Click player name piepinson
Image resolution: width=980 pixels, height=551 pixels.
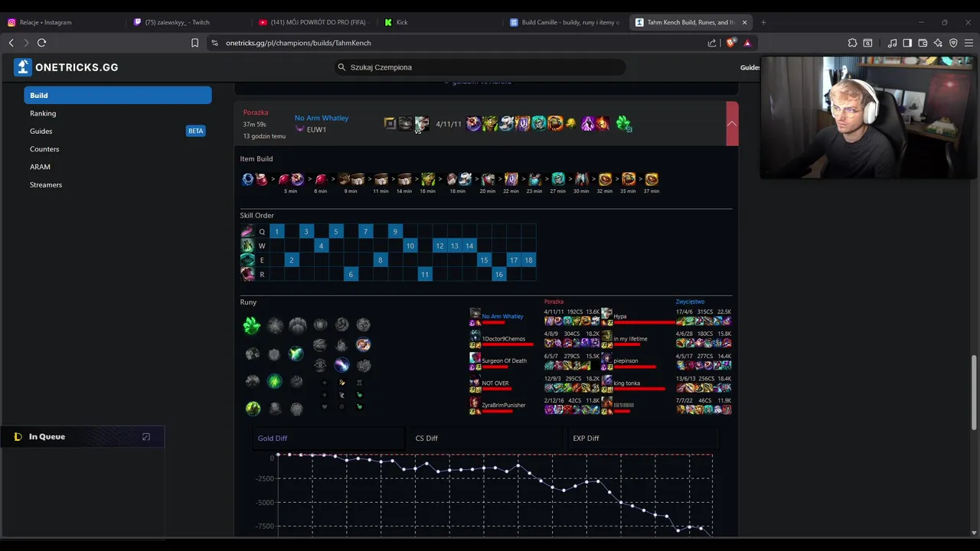pyautogui.click(x=626, y=360)
